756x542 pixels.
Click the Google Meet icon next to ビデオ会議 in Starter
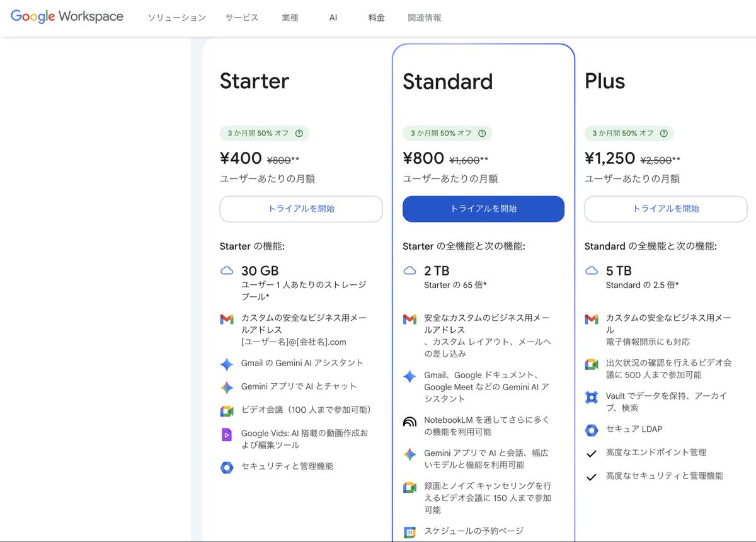[x=227, y=410]
